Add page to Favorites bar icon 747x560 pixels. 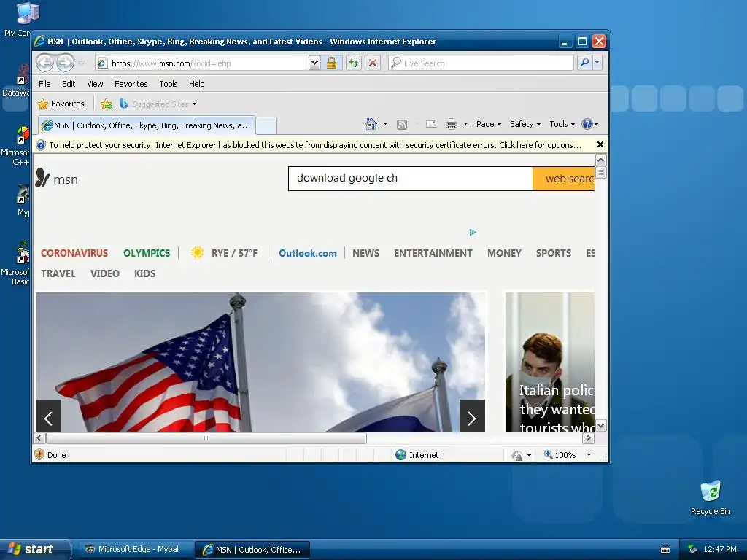pos(107,104)
